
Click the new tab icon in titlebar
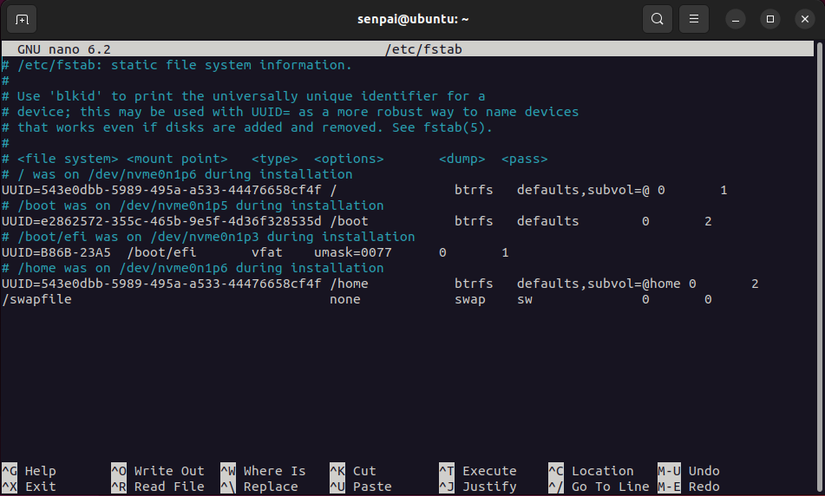(x=23, y=19)
